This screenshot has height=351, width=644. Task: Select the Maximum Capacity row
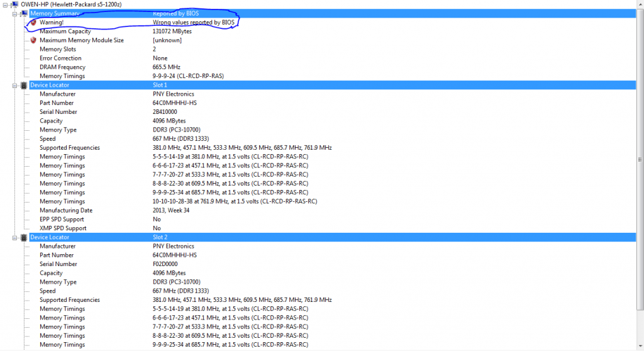[x=65, y=31]
